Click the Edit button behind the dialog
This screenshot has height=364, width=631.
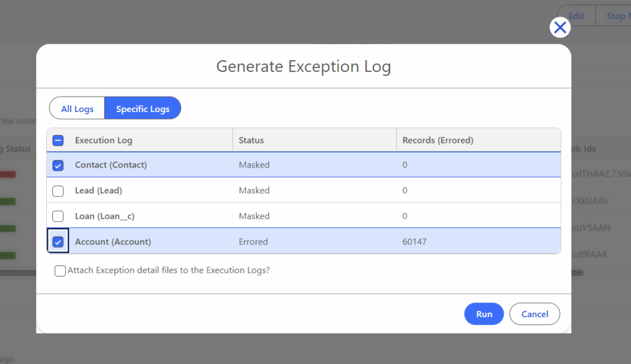577,16
